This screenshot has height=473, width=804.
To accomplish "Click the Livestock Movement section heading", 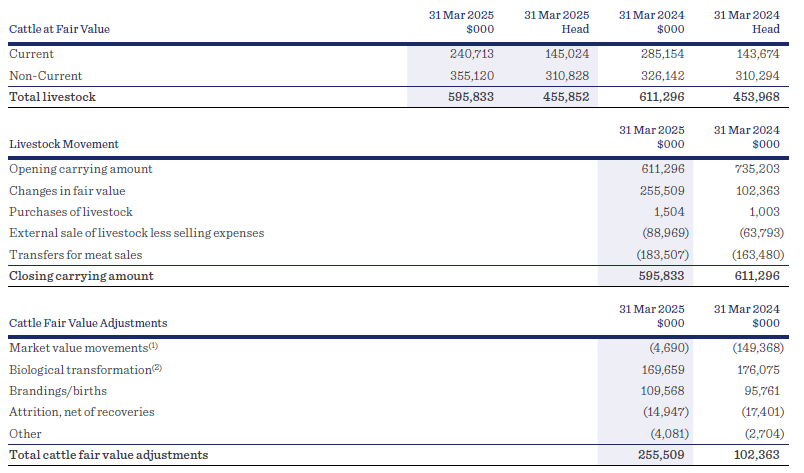I will click(x=64, y=144).
